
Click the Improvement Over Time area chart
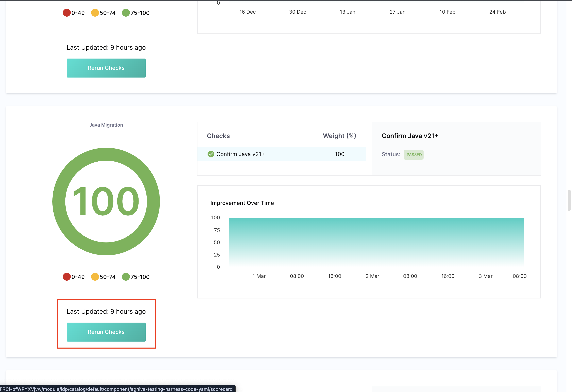tap(376, 241)
